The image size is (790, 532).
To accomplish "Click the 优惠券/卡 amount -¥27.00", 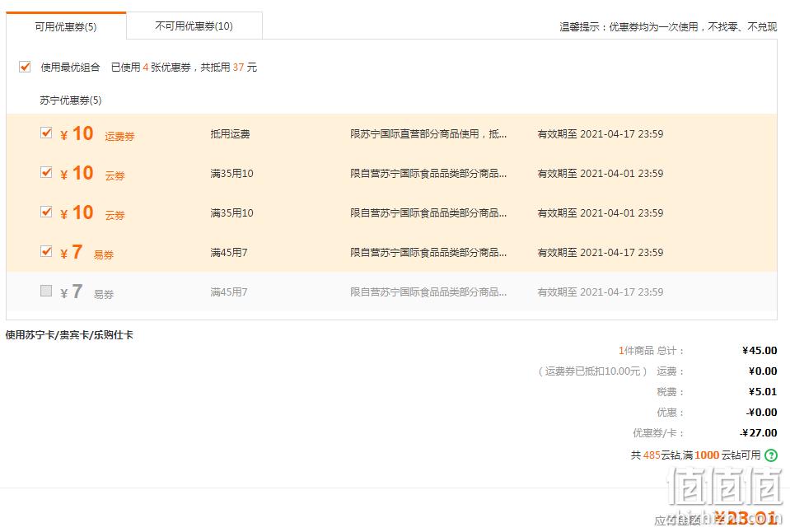I will (x=758, y=432).
